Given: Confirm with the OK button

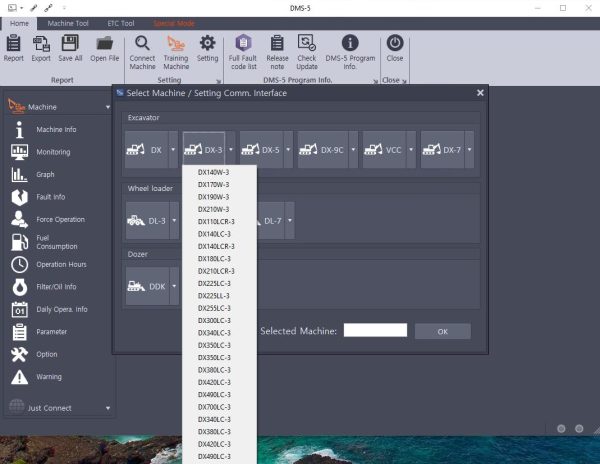Looking at the screenshot, I should click(x=443, y=332).
